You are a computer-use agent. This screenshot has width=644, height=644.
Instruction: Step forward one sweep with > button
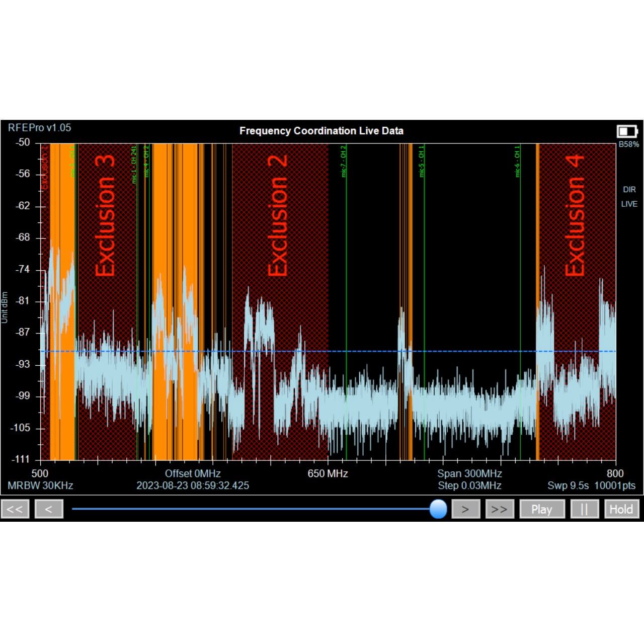[x=465, y=509]
